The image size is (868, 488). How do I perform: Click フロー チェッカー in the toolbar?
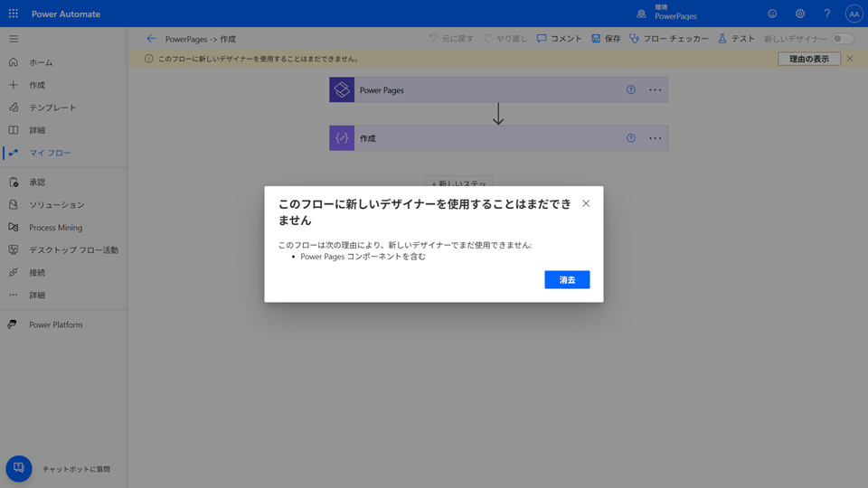click(668, 39)
